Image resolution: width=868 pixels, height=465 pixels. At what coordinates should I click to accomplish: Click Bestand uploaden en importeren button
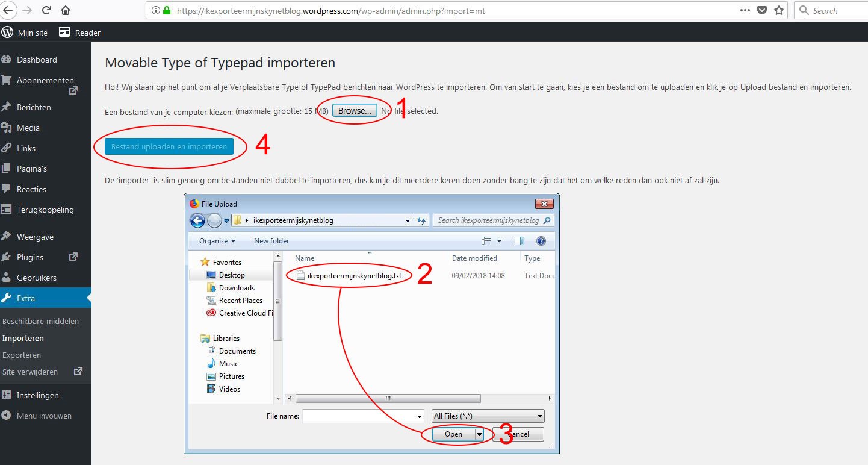pyautogui.click(x=169, y=146)
